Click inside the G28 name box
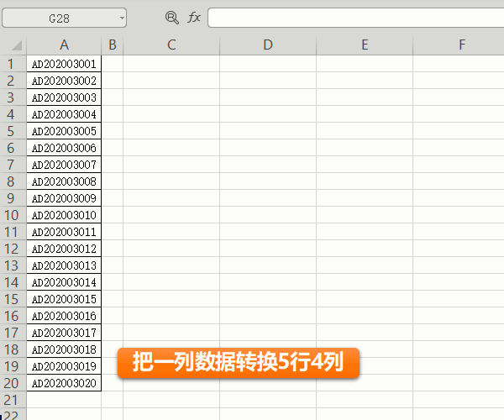Viewport: 504px width, 420px height. (59, 17)
